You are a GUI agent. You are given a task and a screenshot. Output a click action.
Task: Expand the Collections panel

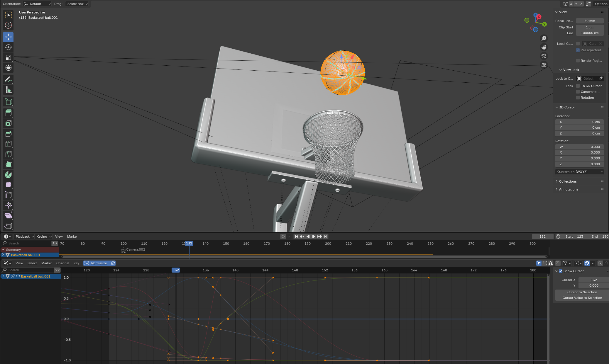[567, 181]
